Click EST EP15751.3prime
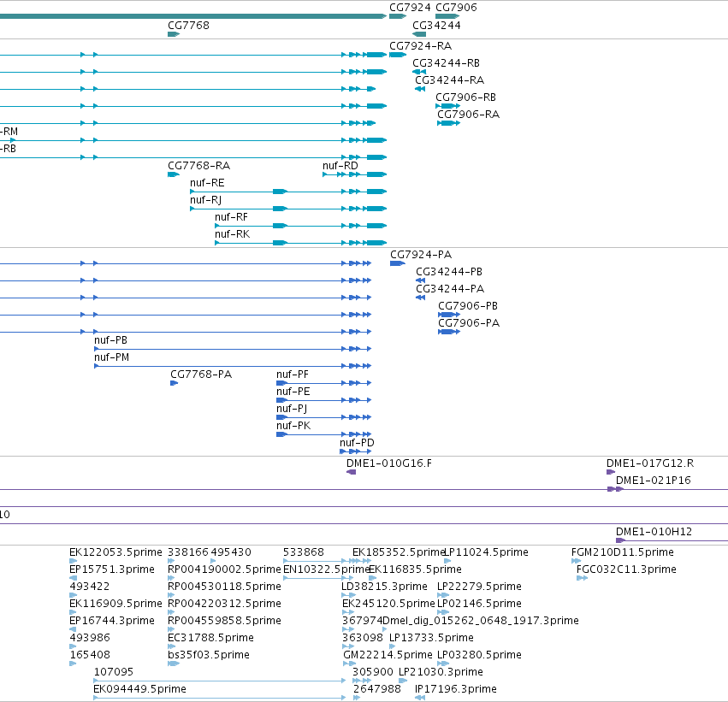 tap(73, 579)
